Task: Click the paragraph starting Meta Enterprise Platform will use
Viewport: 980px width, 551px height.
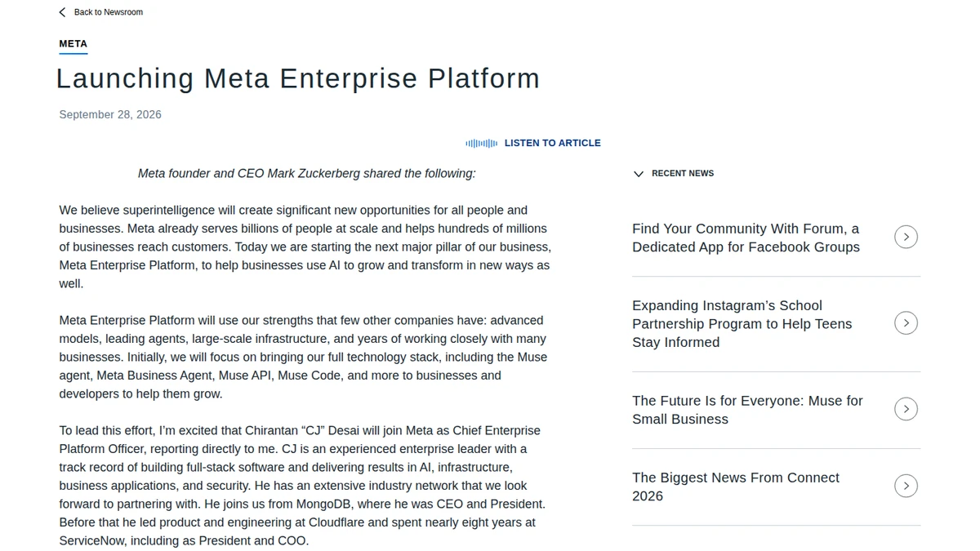Action: (x=303, y=357)
